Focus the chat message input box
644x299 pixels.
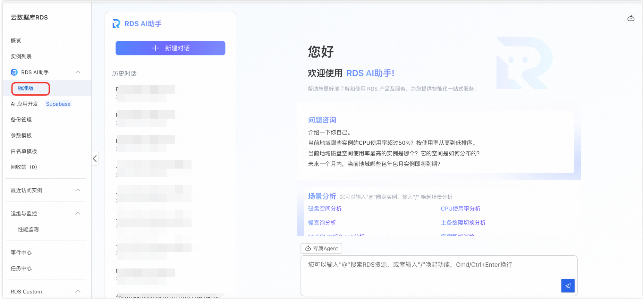(x=439, y=276)
